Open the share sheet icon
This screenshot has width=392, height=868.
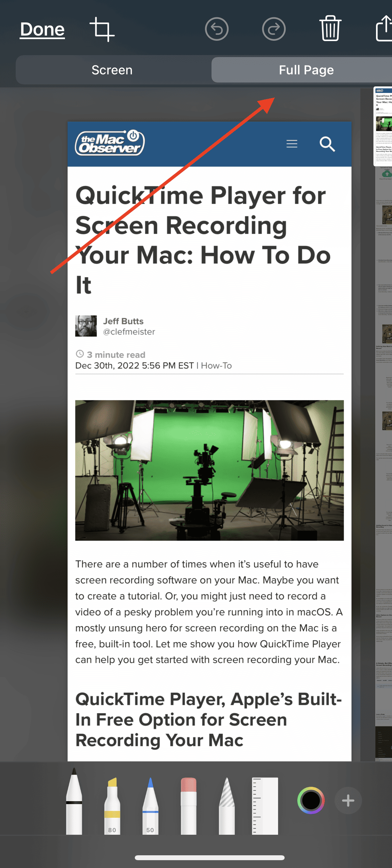[x=384, y=28]
